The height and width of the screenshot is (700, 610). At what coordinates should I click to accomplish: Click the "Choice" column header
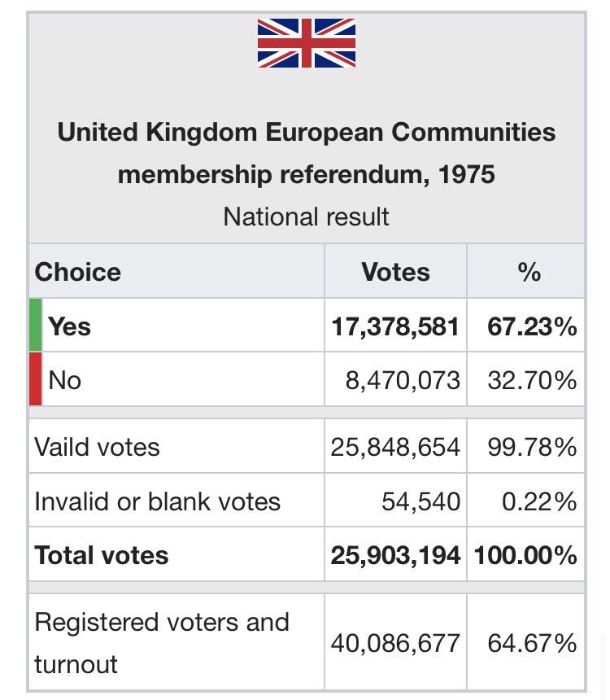78,272
